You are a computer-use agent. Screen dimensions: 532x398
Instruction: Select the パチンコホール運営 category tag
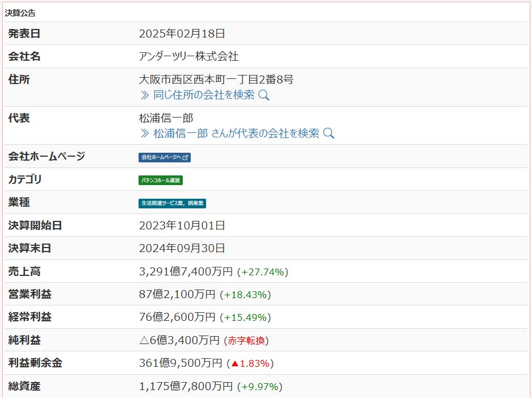coord(161,181)
